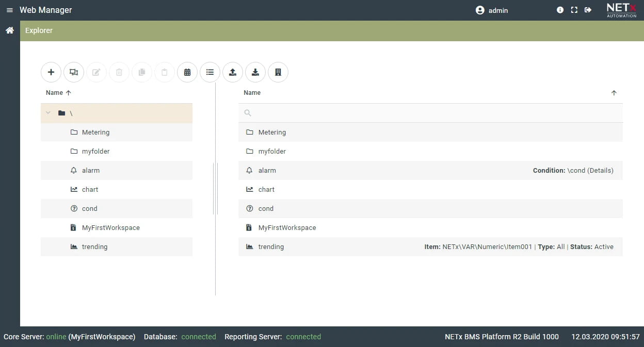Image resolution: width=644 pixels, height=347 pixels.
Task: Add a new item with plus button
Action: click(x=51, y=72)
